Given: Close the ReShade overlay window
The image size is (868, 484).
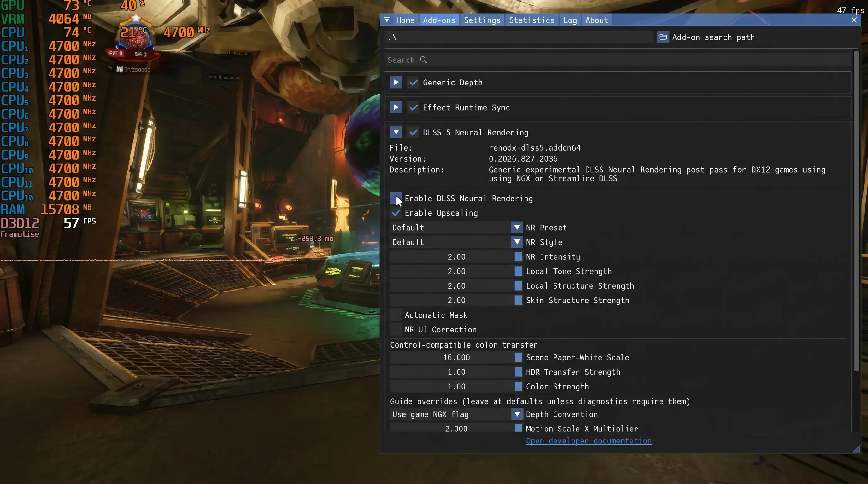Looking at the screenshot, I should (854, 20).
